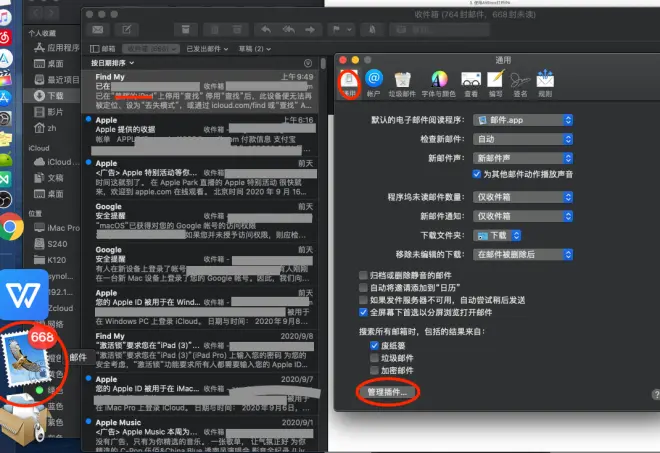Click the get new mail envelope icon

pyautogui.click(x=98, y=29)
